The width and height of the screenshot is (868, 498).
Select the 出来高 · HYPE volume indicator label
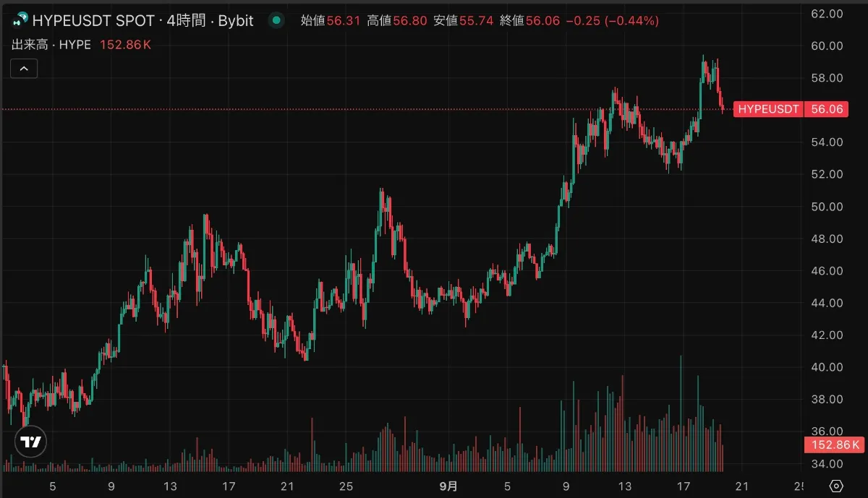click(51, 45)
